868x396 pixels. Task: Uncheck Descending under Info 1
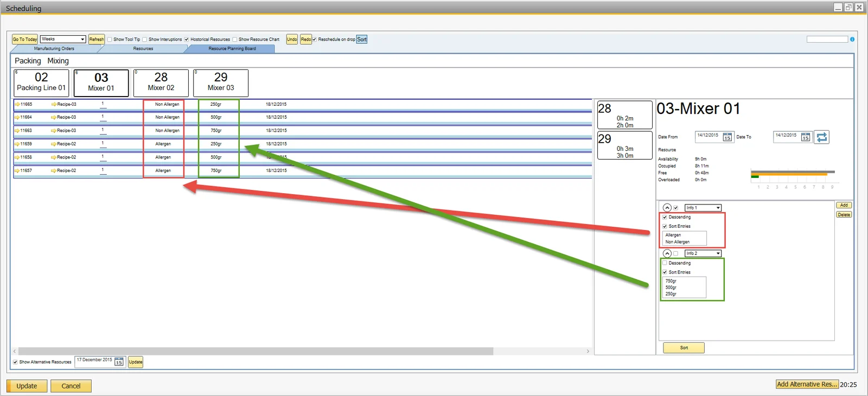665,217
